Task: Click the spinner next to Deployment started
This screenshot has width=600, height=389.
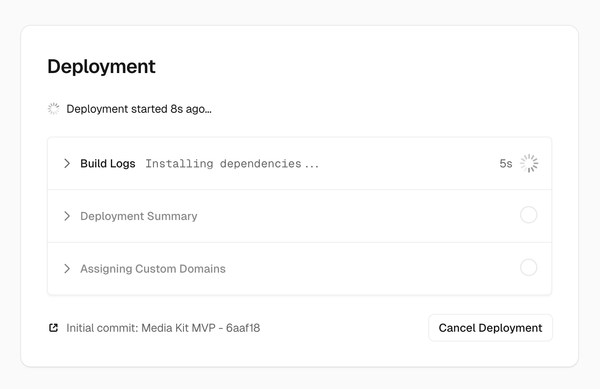Action: pos(54,109)
